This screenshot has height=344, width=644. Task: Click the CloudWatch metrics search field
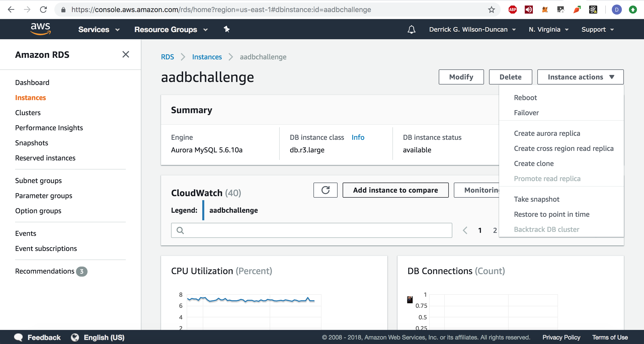pyautogui.click(x=311, y=230)
